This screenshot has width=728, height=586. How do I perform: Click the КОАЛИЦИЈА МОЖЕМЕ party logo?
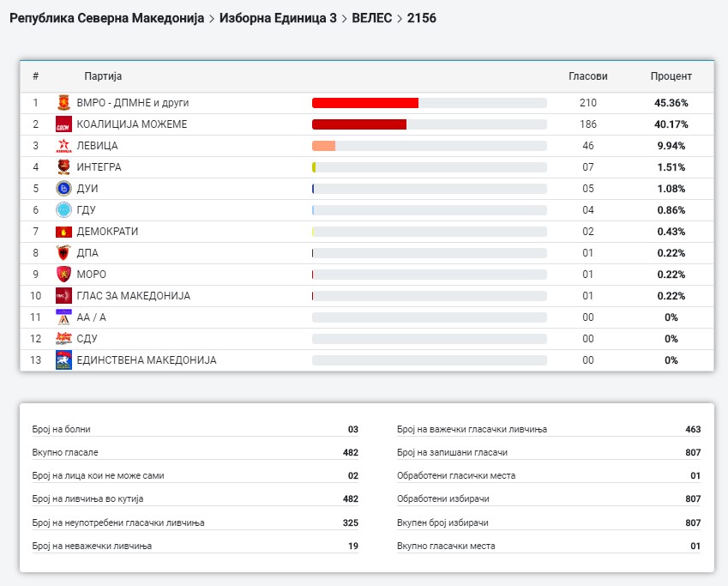63,124
